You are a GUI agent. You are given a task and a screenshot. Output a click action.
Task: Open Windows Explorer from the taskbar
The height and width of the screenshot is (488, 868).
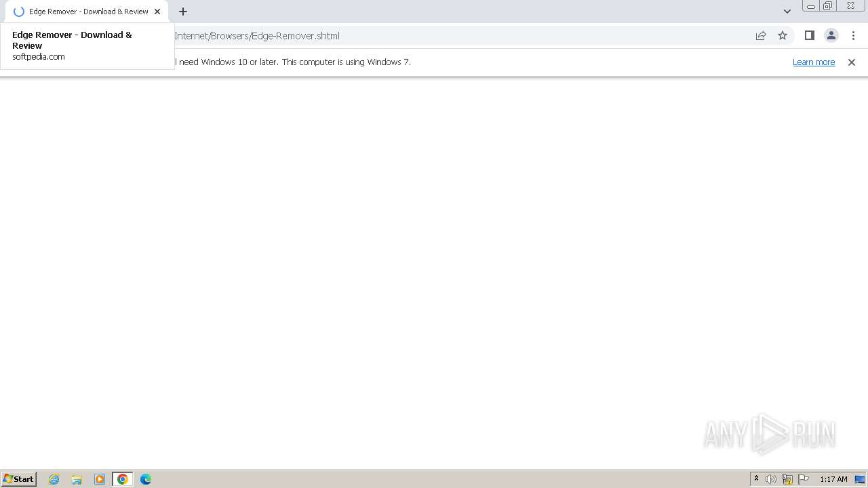coord(77,479)
